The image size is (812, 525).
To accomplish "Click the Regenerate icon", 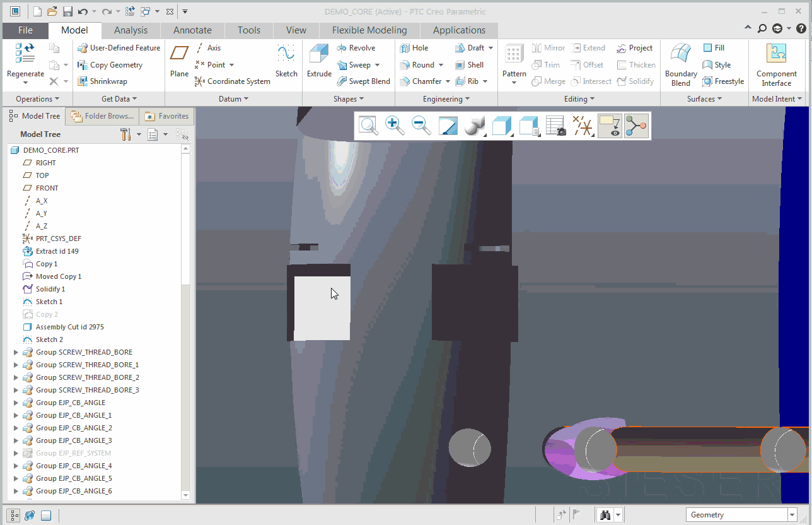I will tap(25, 61).
